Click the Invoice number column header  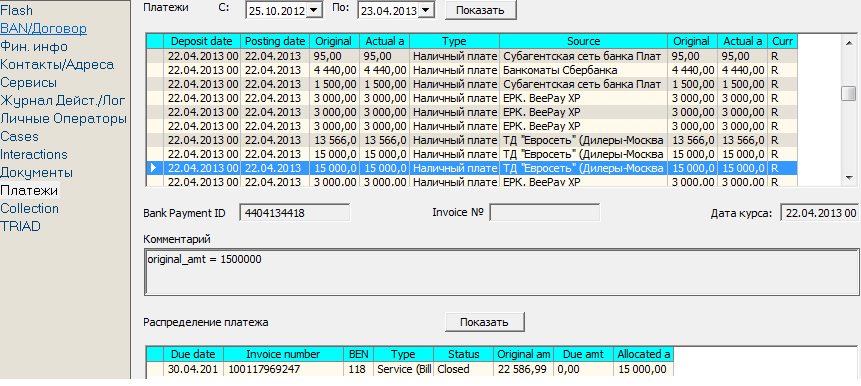click(283, 354)
